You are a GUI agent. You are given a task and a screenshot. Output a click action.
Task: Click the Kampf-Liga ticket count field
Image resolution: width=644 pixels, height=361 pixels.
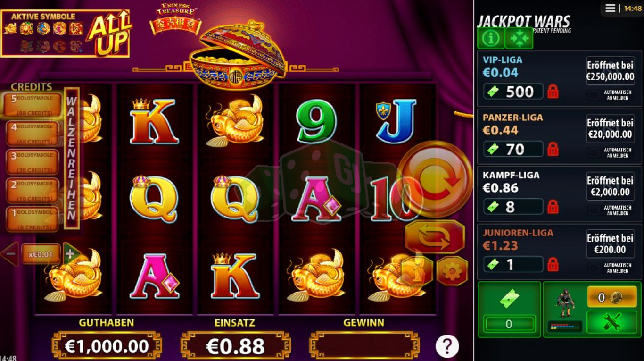coord(513,207)
